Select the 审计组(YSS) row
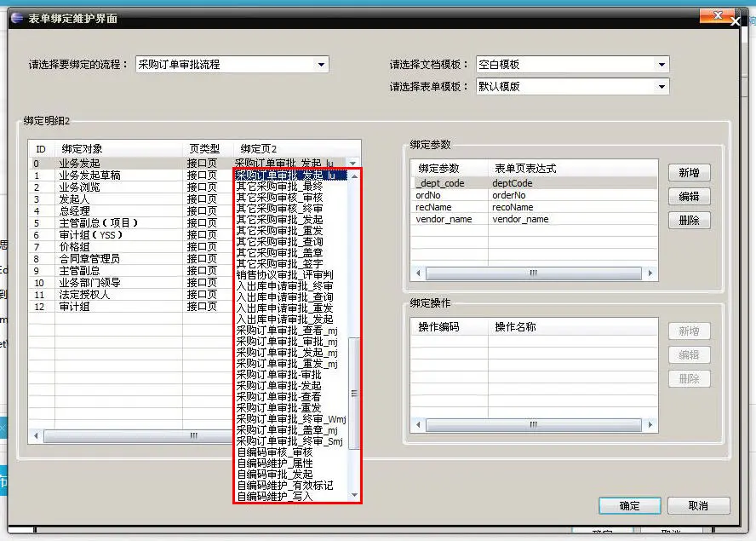The image size is (756, 541). click(x=130, y=235)
